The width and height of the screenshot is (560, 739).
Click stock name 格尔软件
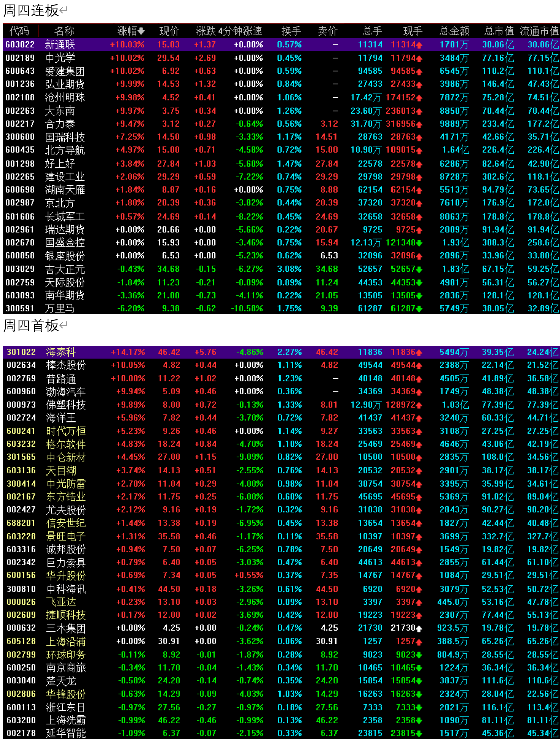point(66,444)
